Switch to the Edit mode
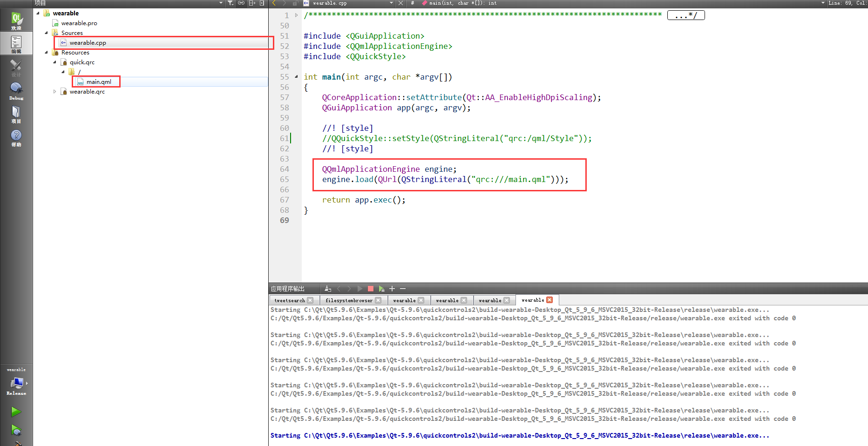Screen dimensions: 868x446 (16, 44)
